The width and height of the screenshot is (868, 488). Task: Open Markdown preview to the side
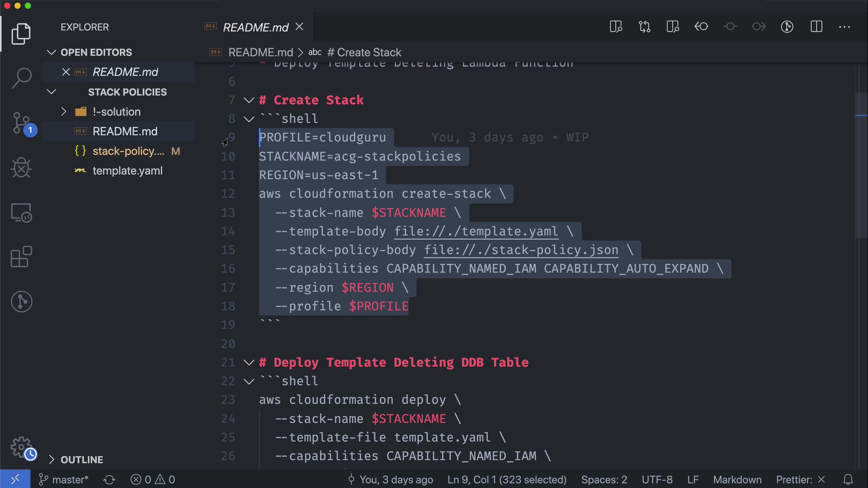click(616, 27)
